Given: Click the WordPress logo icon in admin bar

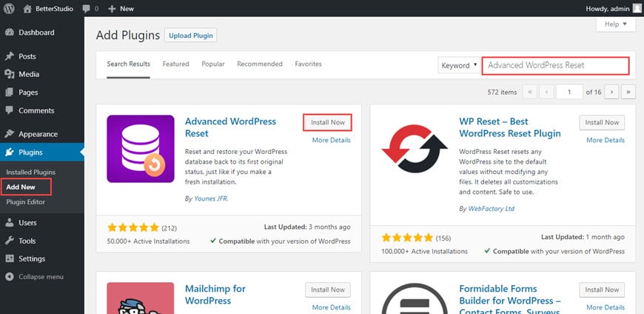Looking at the screenshot, I should click(9, 9).
